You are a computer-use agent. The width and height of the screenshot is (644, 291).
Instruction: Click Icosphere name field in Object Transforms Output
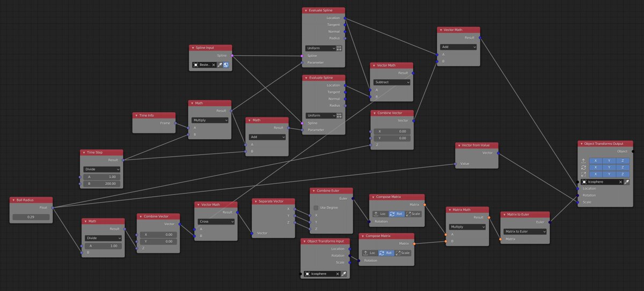(x=602, y=182)
